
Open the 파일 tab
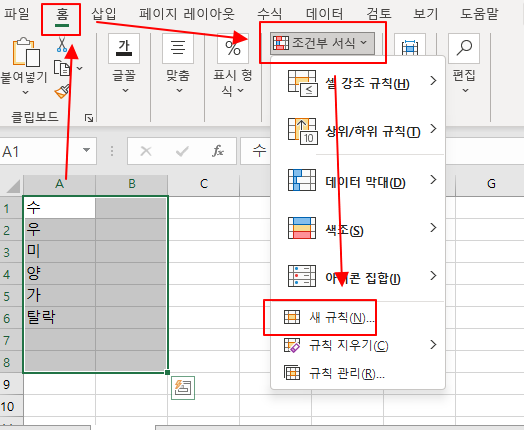coord(17,14)
